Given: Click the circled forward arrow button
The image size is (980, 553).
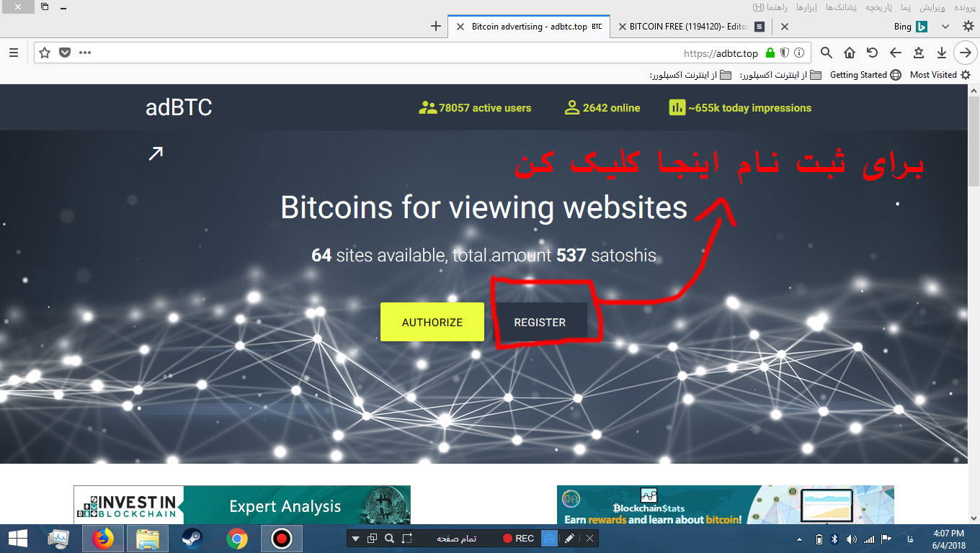Looking at the screenshot, I should [x=965, y=53].
